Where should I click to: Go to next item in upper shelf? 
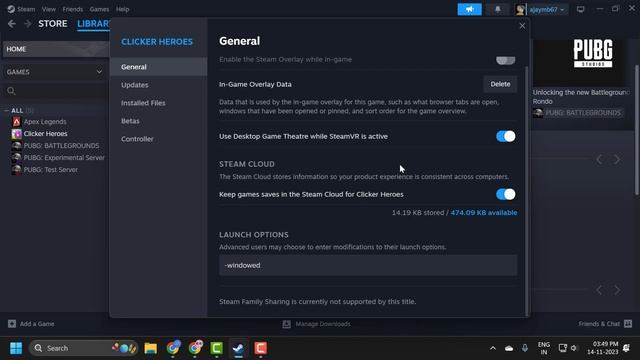[x=617, y=159]
